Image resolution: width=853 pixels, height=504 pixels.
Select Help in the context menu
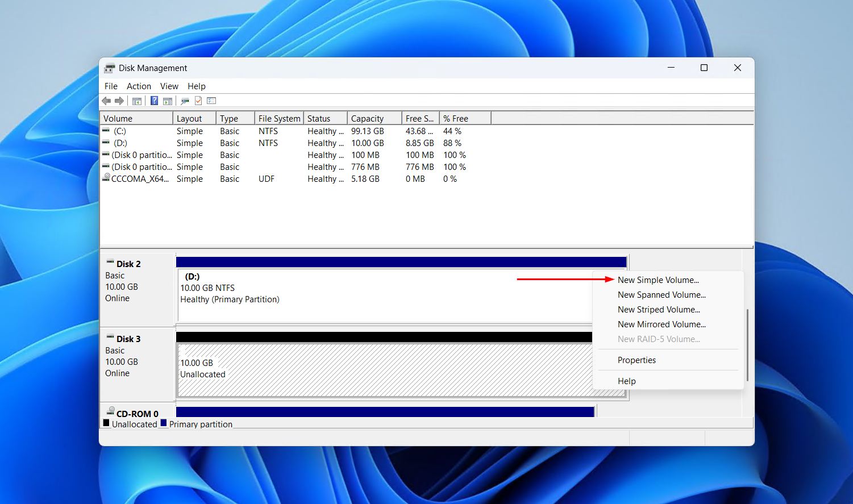(x=626, y=381)
